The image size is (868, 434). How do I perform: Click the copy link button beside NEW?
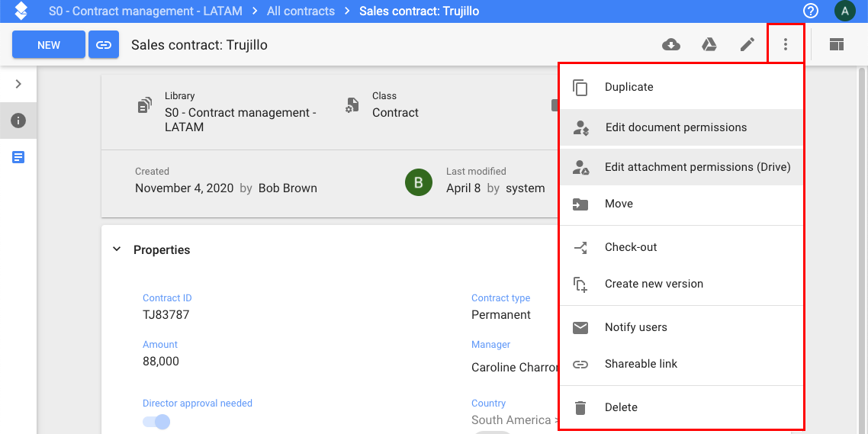pyautogui.click(x=104, y=45)
